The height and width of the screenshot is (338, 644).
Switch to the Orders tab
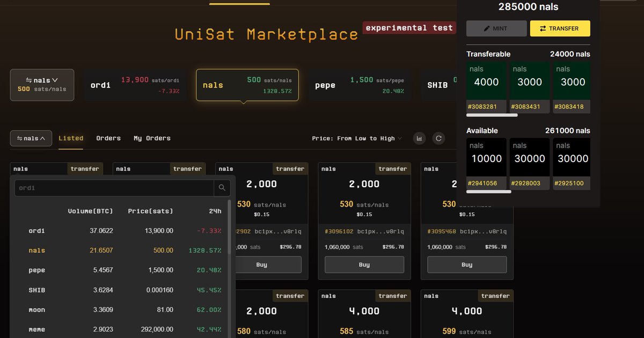(x=108, y=138)
